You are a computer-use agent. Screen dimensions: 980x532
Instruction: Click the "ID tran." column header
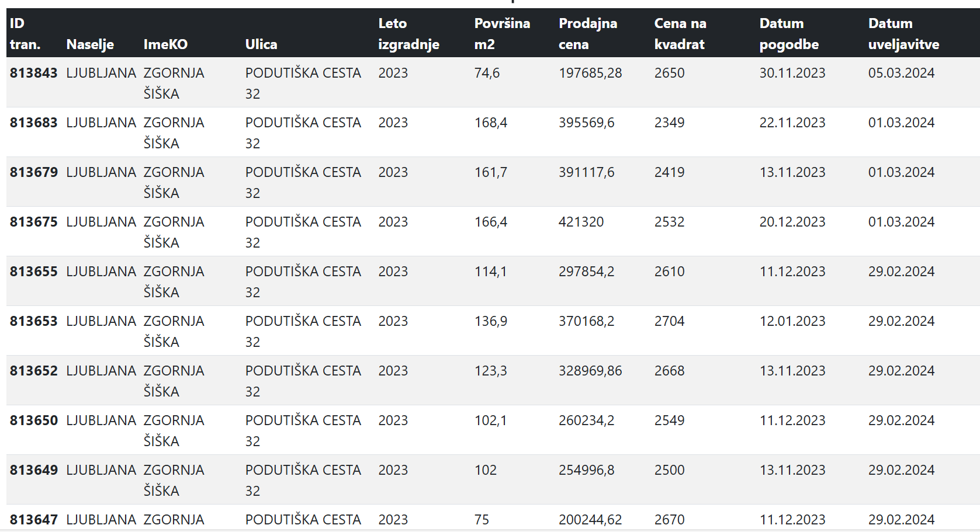tap(25, 34)
